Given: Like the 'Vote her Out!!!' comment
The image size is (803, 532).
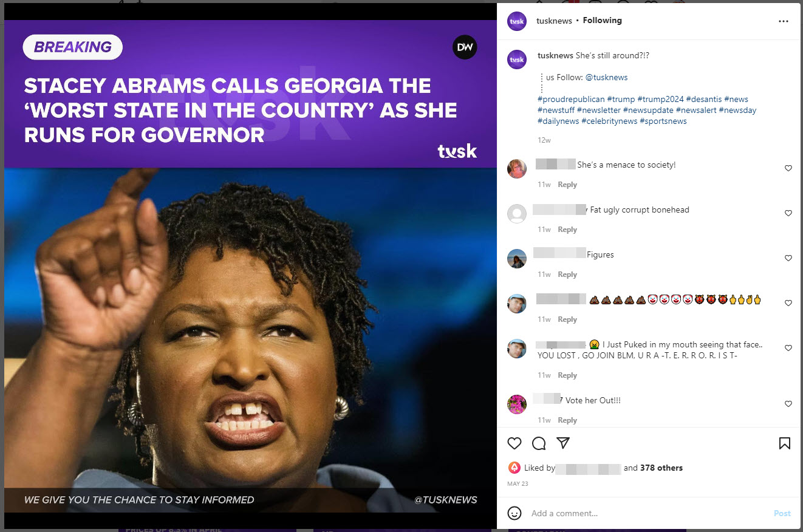Looking at the screenshot, I should 788,404.
